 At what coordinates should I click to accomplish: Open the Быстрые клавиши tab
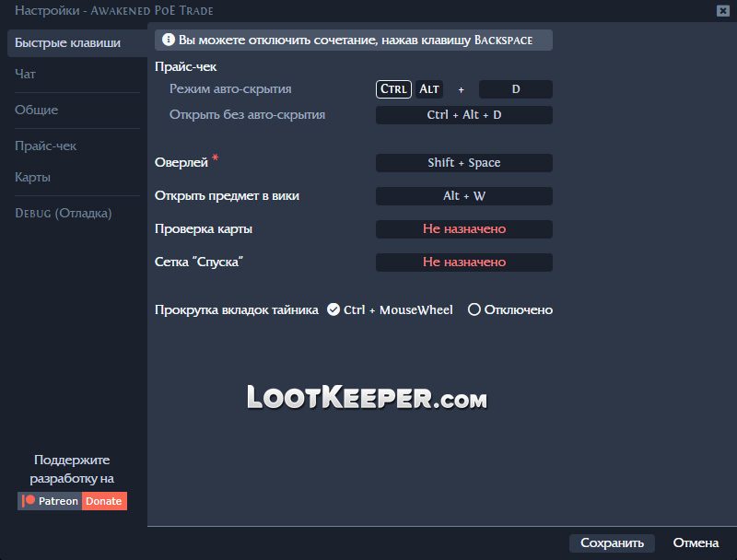click(77, 43)
